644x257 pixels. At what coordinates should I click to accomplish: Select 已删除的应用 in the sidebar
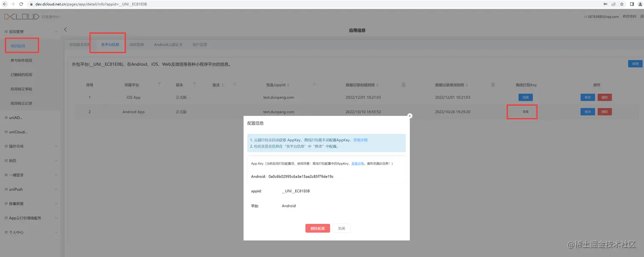[21, 75]
